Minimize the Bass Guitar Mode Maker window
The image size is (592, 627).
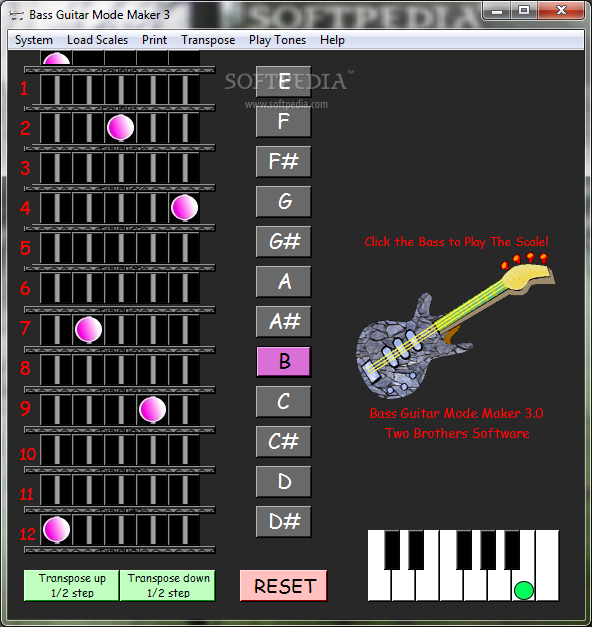[x=497, y=10]
